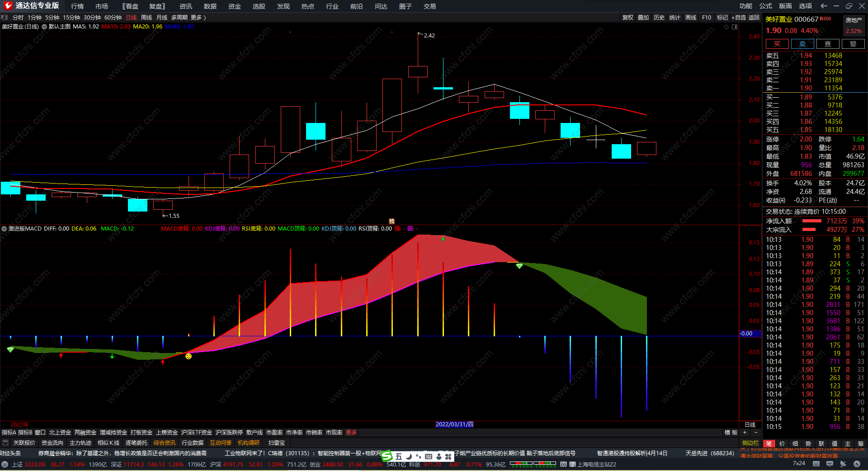Click the diamond icon above chart
Viewport: 868px width, 471px height.
(726, 27)
